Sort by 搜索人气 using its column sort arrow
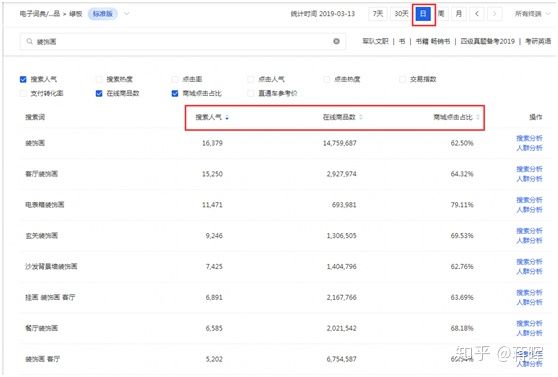 pos(227,117)
